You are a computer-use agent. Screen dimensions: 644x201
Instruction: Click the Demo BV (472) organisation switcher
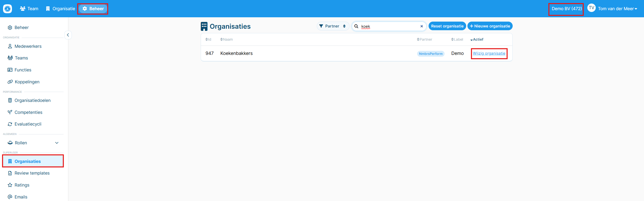point(567,9)
